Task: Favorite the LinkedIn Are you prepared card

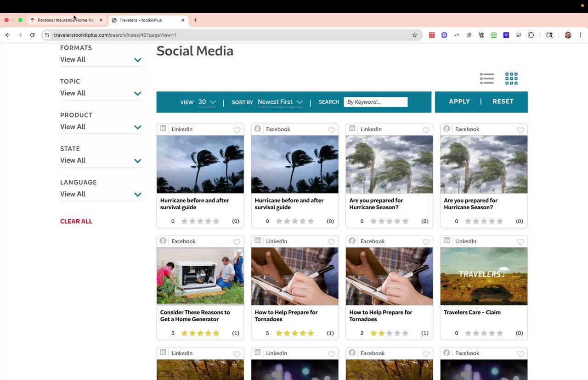Action: coord(426,130)
